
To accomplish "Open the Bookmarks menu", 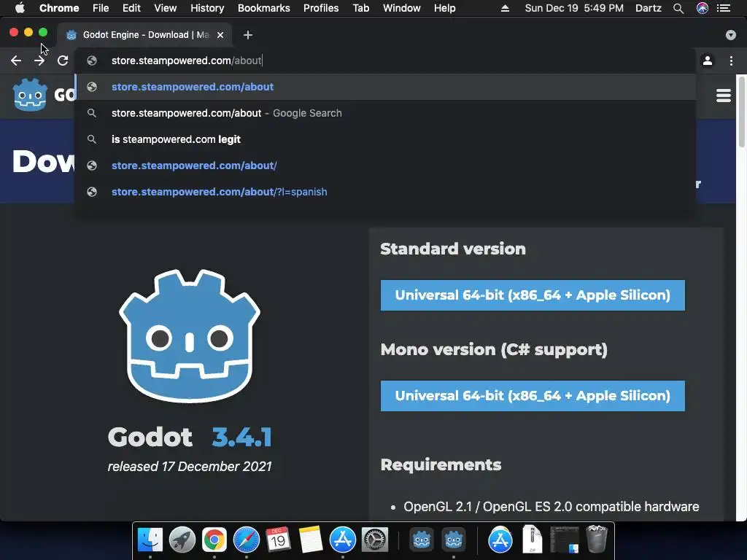I will pyautogui.click(x=264, y=8).
